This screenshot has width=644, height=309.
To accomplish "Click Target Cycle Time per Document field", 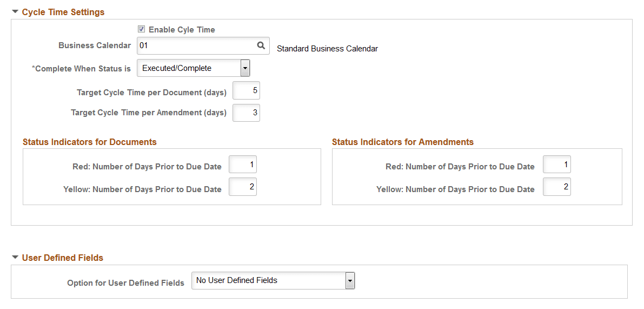I will pyautogui.click(x=247, y=91).
